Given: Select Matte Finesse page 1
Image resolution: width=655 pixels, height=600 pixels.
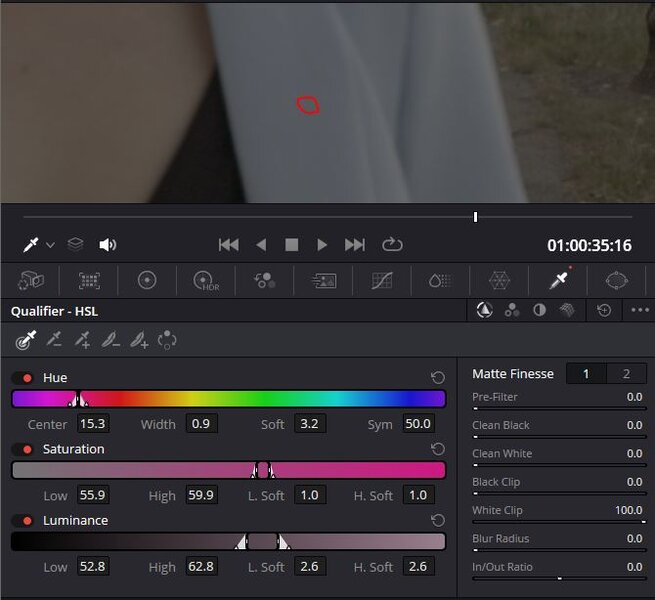Looking at the screenshot, I should [586, 374].
